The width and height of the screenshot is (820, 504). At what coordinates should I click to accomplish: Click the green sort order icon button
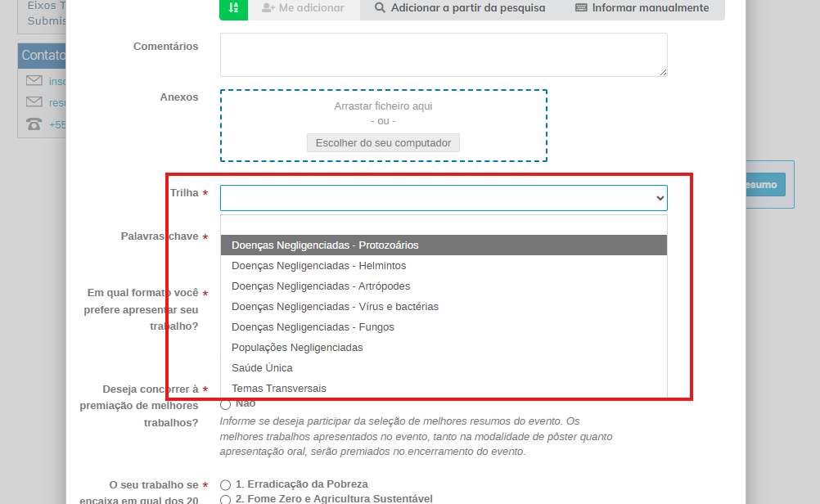tap(233, 8)
